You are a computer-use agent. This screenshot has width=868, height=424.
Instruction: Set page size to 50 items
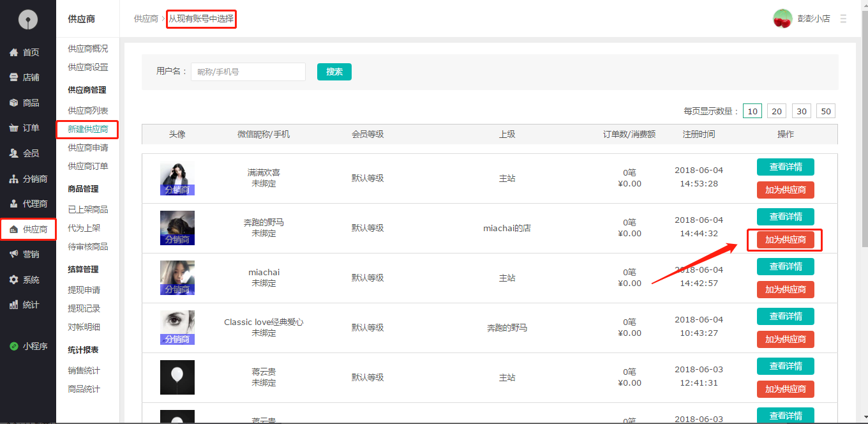click(826, 111)
